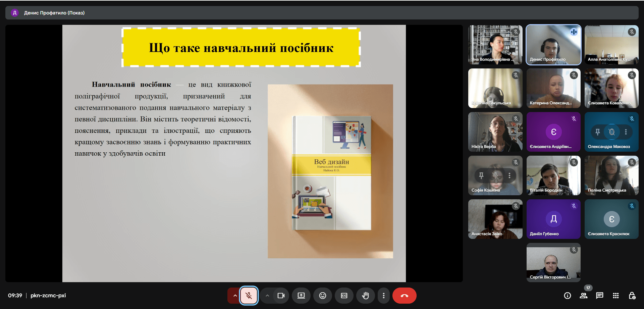The image size is (644, 309).
Task: Show the participants list panel
Action: pos(584,296)
